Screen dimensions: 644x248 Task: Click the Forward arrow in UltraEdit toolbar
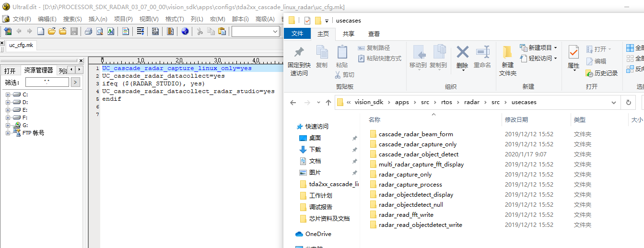tap(30, 31)
